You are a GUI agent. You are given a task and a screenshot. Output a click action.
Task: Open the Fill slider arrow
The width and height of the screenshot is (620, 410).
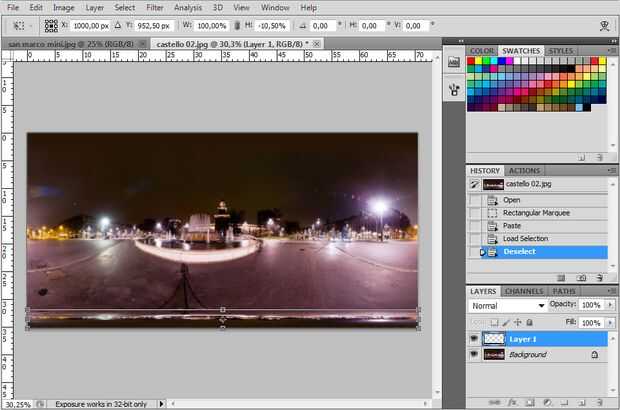(610, 323)
